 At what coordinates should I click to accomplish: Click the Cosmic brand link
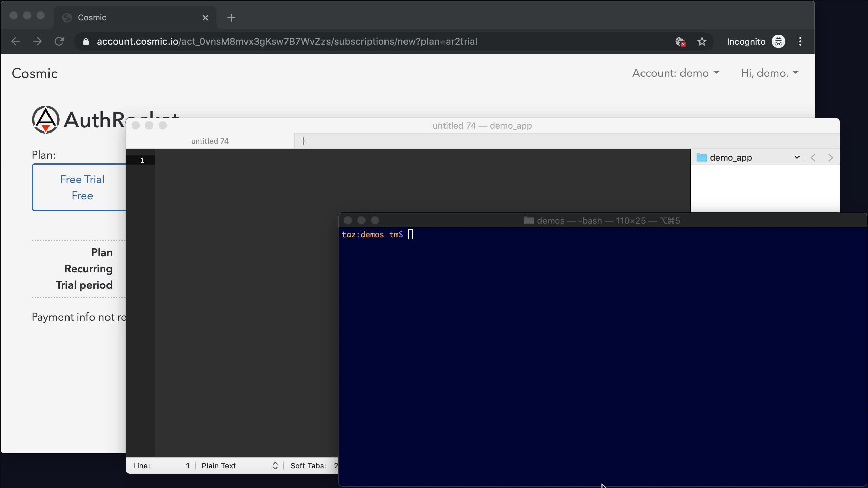click(x=35, y=73)
